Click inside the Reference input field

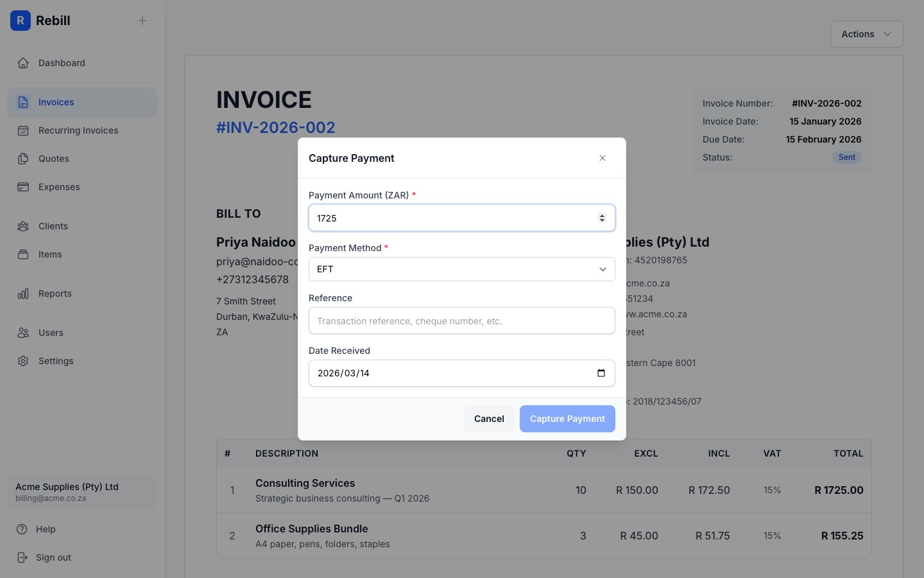point(461,320)
